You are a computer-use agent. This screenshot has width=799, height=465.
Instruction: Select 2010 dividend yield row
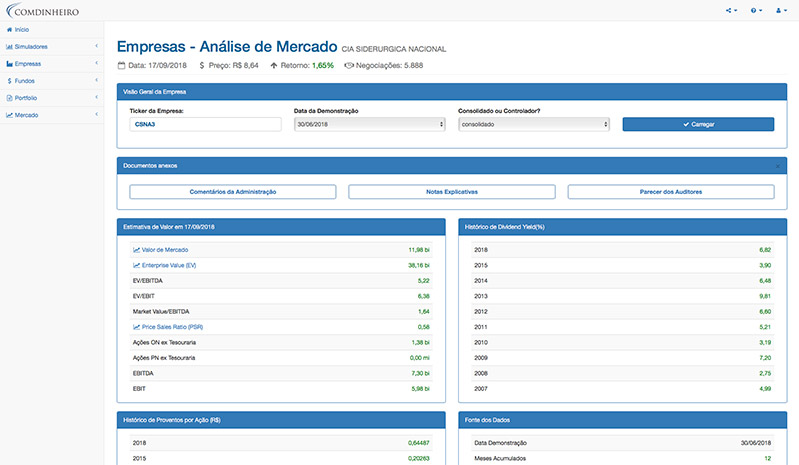point(623,343)
